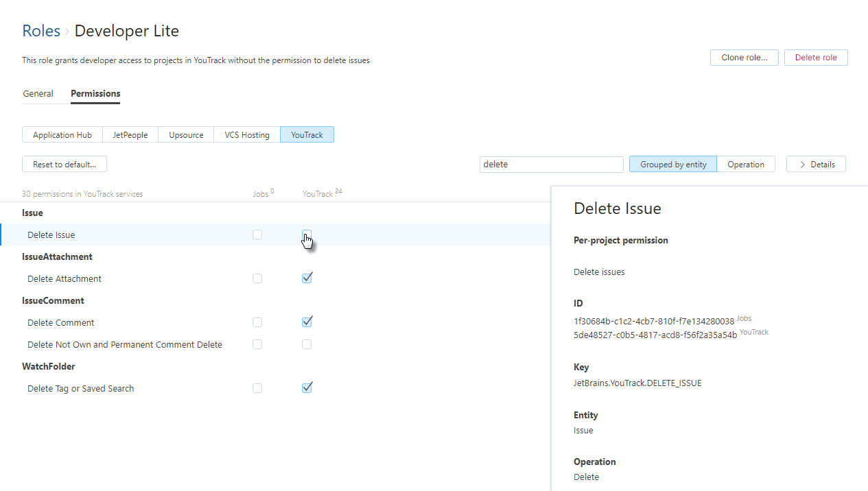Select the VCS Hosting service tab
The width and height of the screenshot is (868, 491).
(246, 134)
